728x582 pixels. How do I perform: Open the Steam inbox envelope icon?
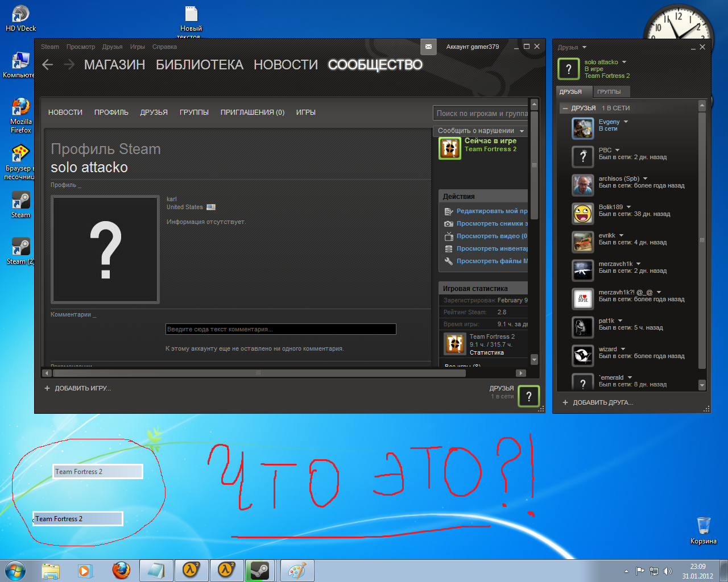tap(428, 47)
